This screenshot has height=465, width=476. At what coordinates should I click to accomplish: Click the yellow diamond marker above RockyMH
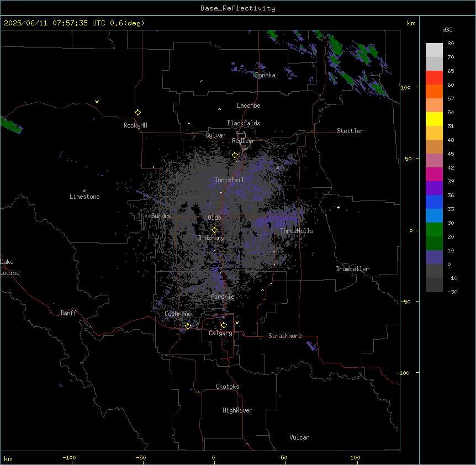[x=137, y=113]
